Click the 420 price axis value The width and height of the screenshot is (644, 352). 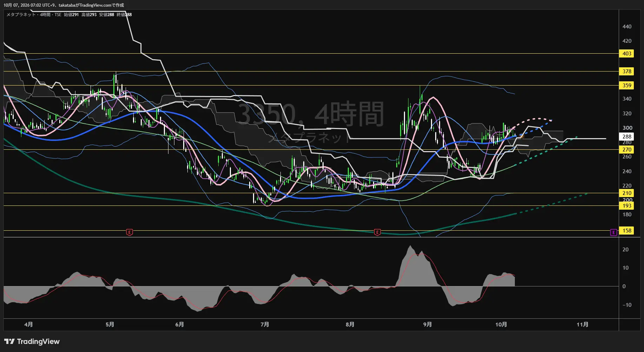[x=627, y=41]
